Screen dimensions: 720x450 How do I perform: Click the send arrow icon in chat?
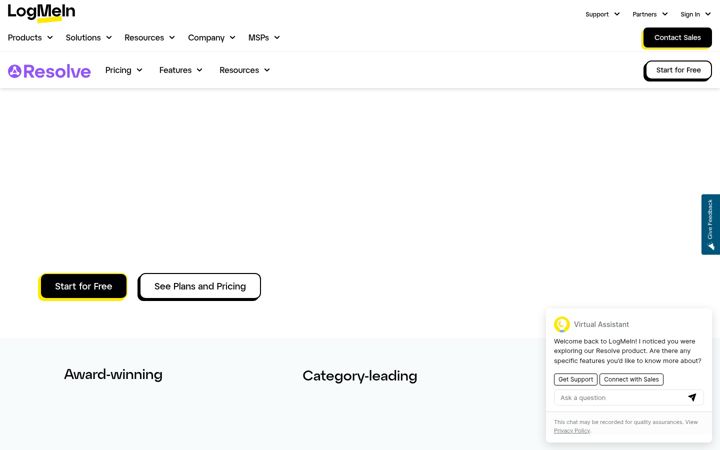pos(692,397)
